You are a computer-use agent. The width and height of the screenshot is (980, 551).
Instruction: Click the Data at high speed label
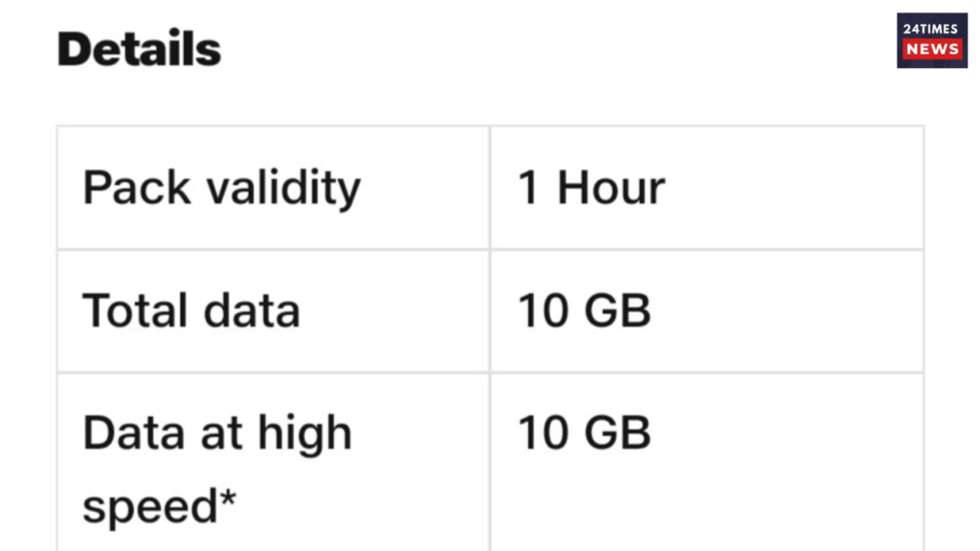point(217,469)
